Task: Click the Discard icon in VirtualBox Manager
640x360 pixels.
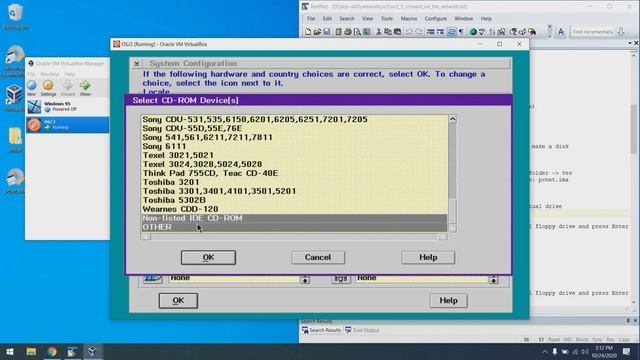Action: pos(68,88)
